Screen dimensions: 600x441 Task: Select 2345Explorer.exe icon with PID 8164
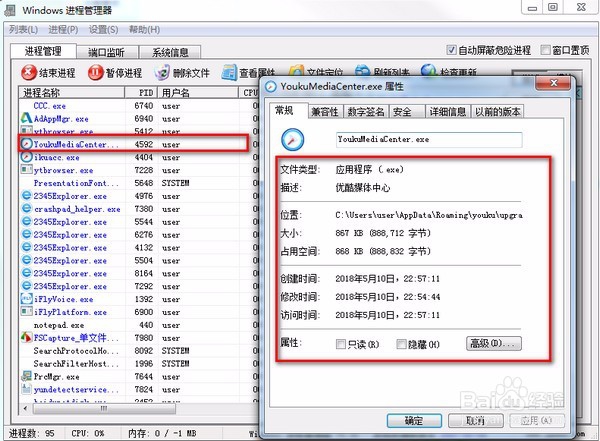click(26, 273)
